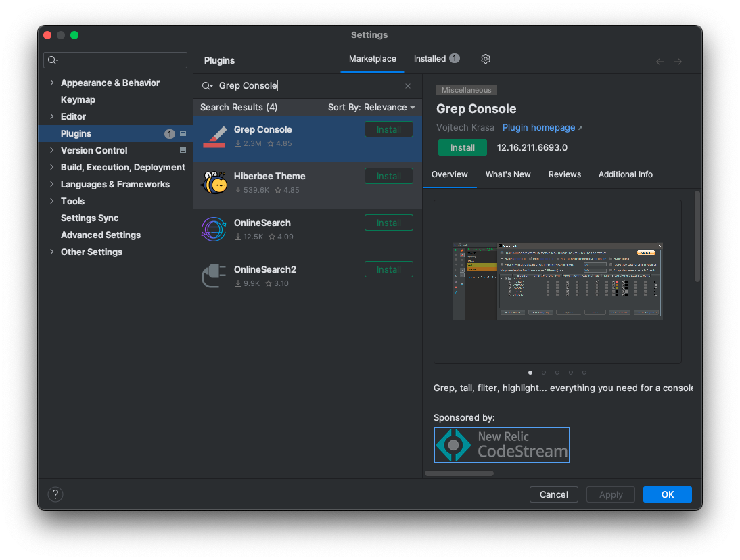Screen dimensions: 740x560
Task: Expand the Version Control node
Action: 52,151
